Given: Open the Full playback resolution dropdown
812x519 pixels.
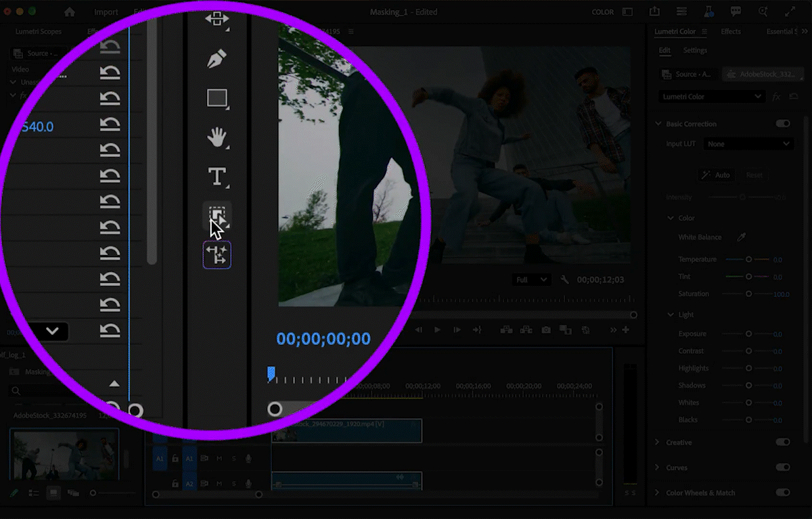Looking at the screenshot, I should (x=532, y=279).
